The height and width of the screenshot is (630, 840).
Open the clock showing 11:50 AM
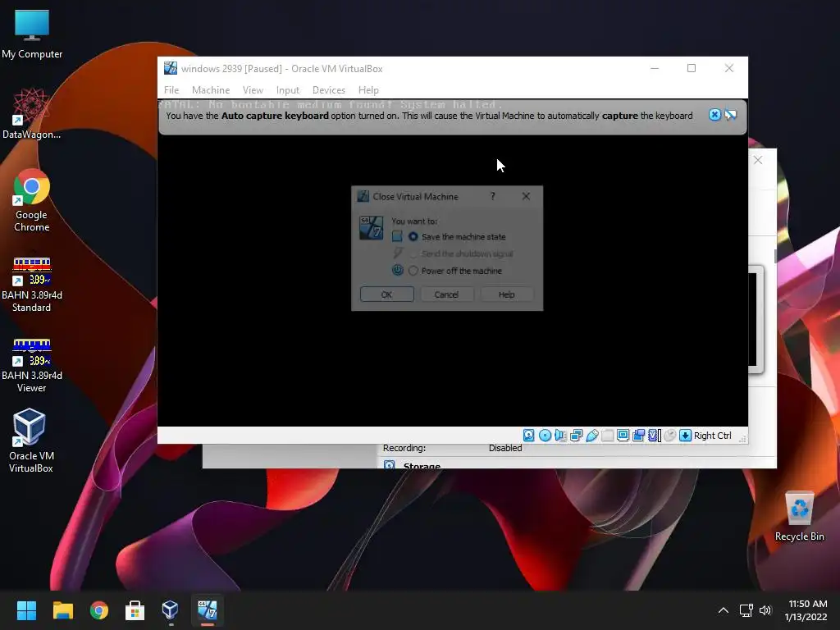point(806,610)
